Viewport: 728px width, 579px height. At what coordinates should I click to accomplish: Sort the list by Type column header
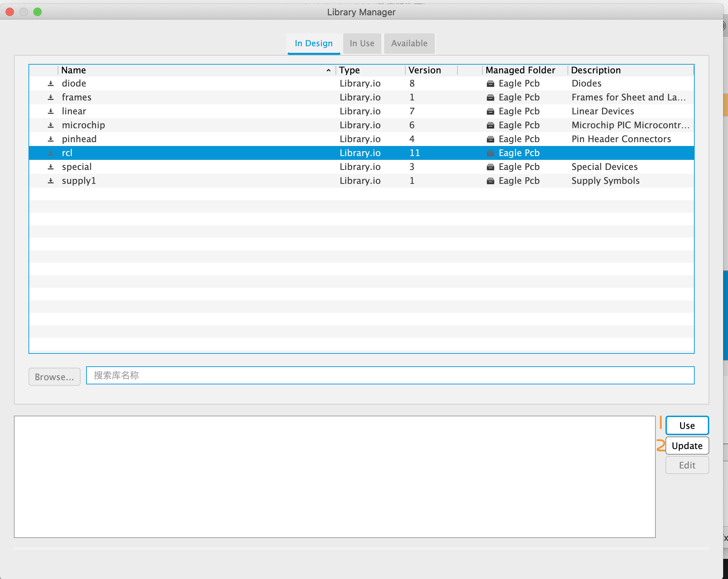coord(349,70)
